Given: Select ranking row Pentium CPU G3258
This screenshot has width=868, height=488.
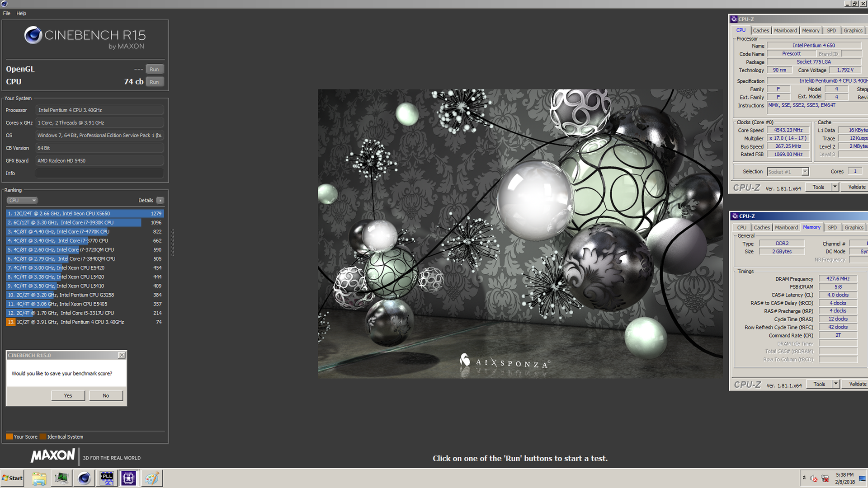Looking at the screenshot, I should (x=85, y=295).
